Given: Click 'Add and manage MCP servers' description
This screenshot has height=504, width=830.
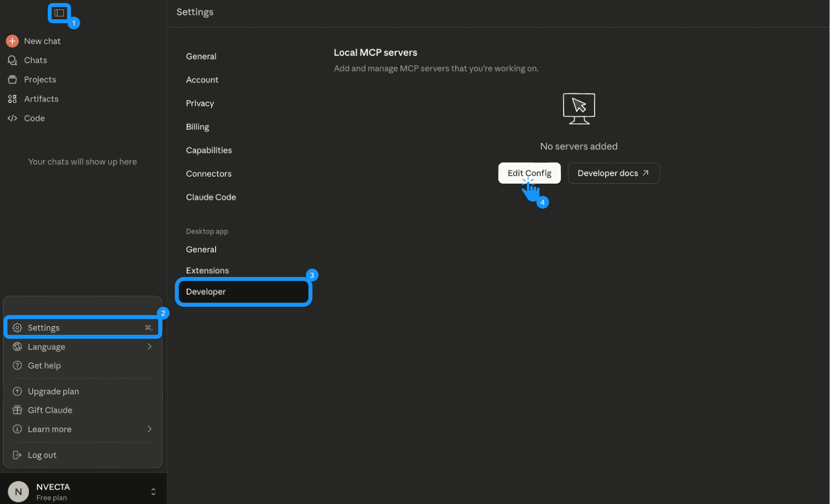Looking at the screenshot, I should pyautogui.click(x=436, y=68).
